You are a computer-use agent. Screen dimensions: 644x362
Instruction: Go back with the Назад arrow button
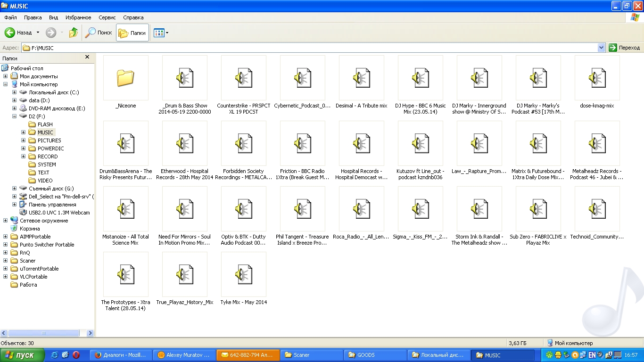[x=18, y=33]
